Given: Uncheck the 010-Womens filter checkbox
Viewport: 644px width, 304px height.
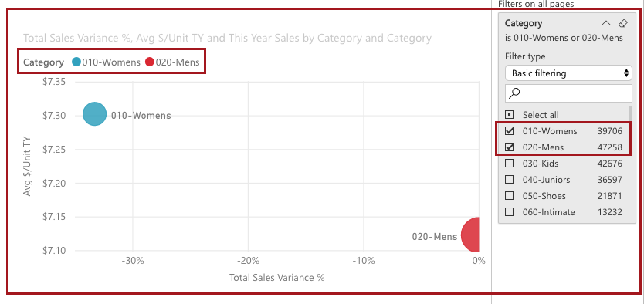Looking at the screenshot, I should [x=510, y=131].
